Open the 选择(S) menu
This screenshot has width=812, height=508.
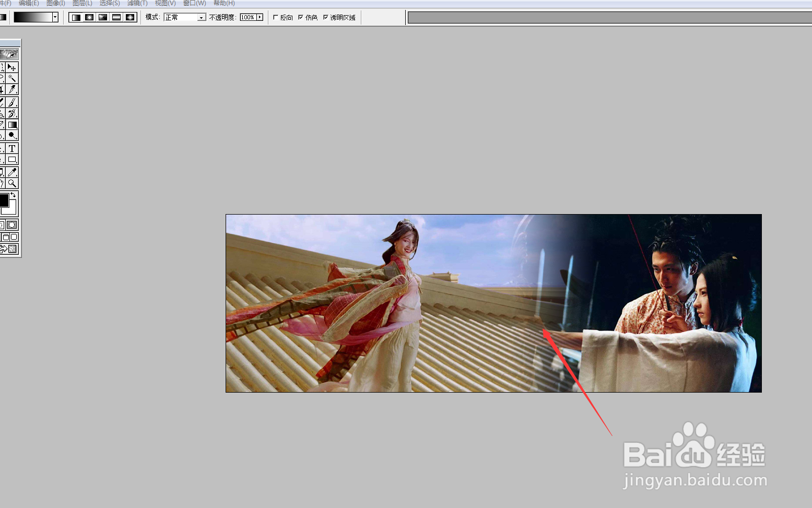point(110,3)
